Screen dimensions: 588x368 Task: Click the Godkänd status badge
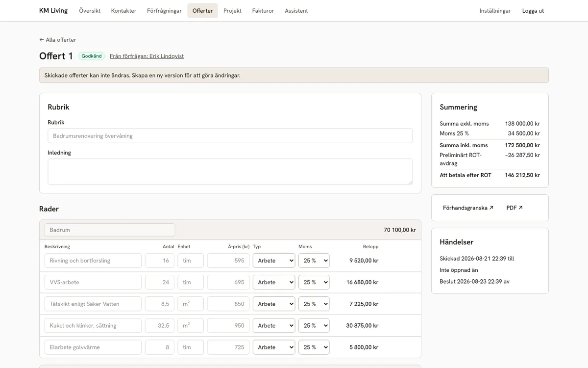click(x=92, y=56)
